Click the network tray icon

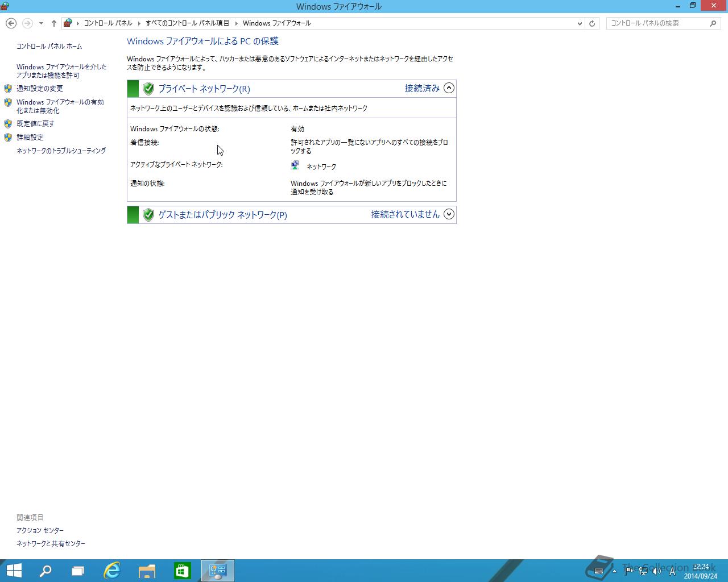click(643, 571)
